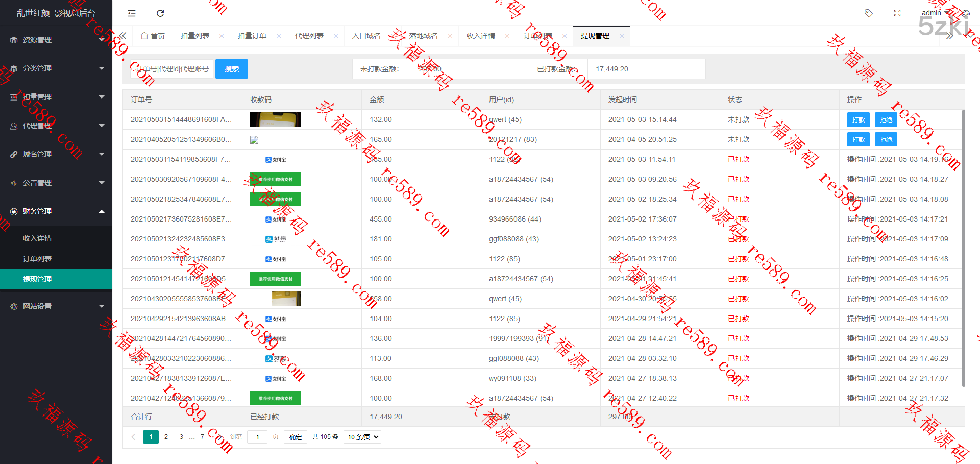Image resolution: width=980 pixels, height=464 pixels.
Task: Close the 收入详情 tab
Action: point(507,36)
